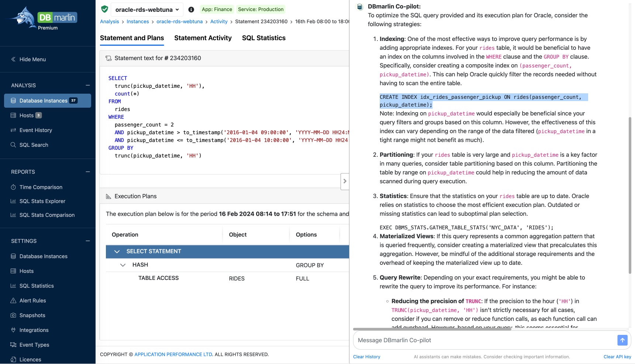Send message with the blue arrow button
The image size is (635, 364).
tap(622, 340)
